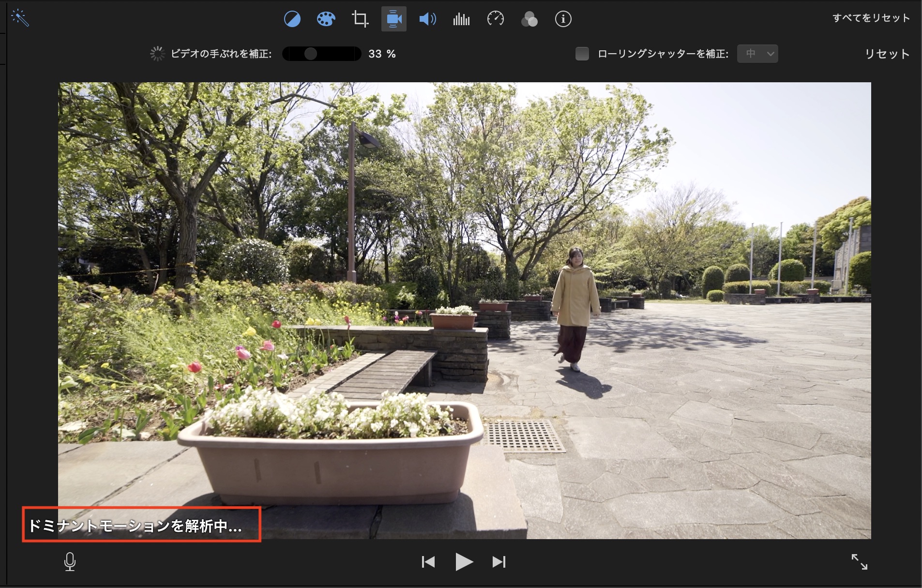Open the color balance adjustment
Image resolution: width=922 pixels, height=588 pixels.
[292, 19]
